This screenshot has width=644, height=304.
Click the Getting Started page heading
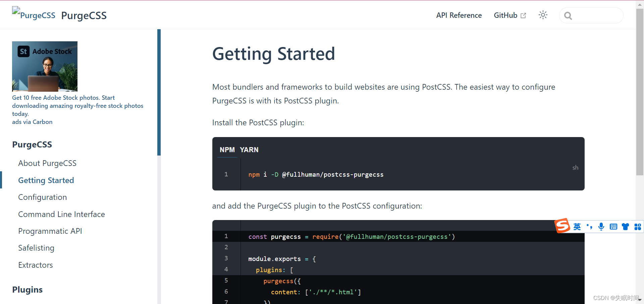273,54
